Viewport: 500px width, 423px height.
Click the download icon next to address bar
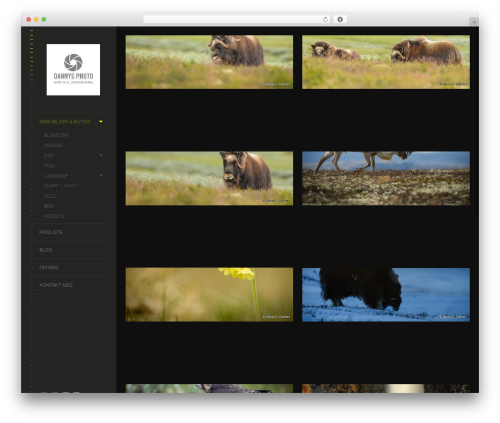340,19
